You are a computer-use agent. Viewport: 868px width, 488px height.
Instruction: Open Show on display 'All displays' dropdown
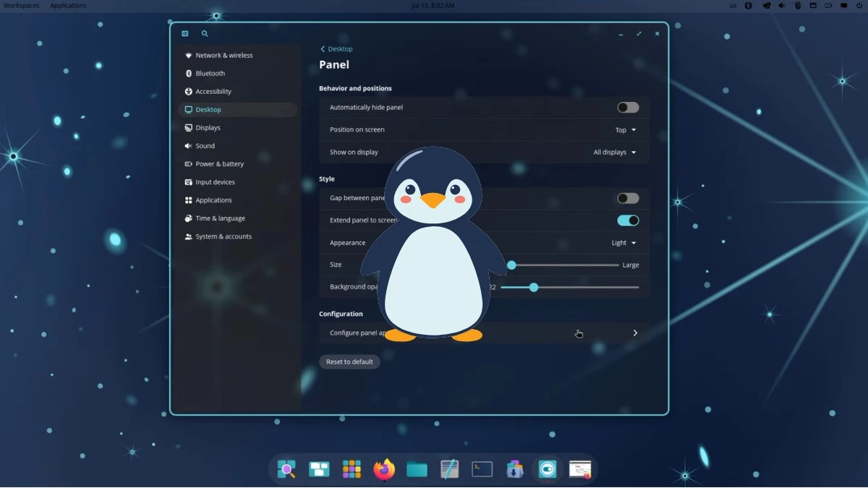click(x=615, y=153)
